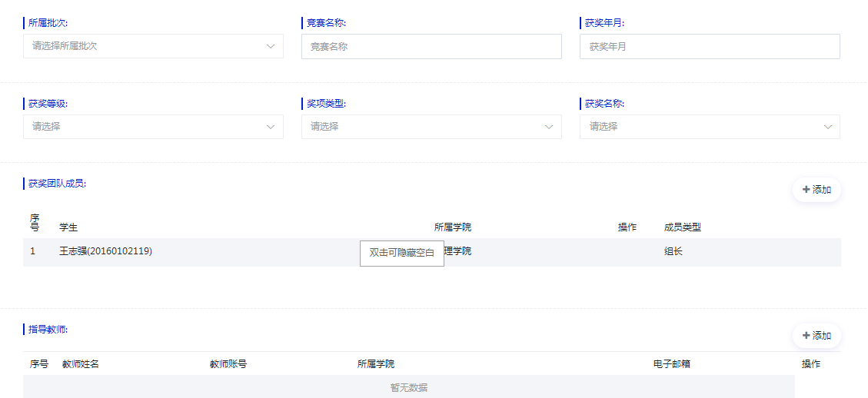
Task: Click the 所属批次 chevron arrow icon
Action: [271, 46]
